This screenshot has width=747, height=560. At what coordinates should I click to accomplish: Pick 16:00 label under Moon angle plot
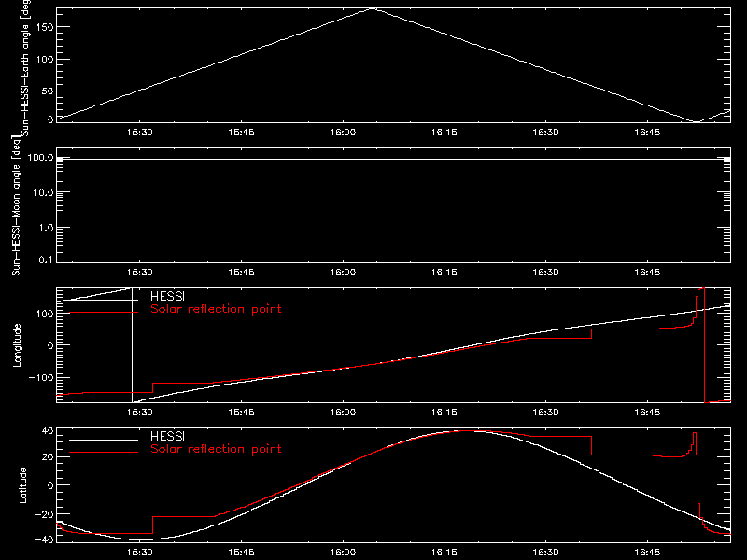click(343, 273)
